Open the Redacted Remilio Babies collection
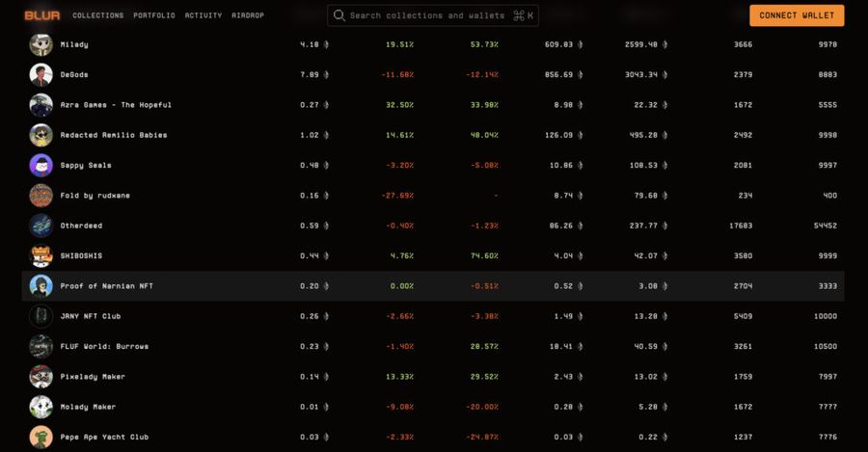This screenshot has height=452, width=868. (114, 135)
